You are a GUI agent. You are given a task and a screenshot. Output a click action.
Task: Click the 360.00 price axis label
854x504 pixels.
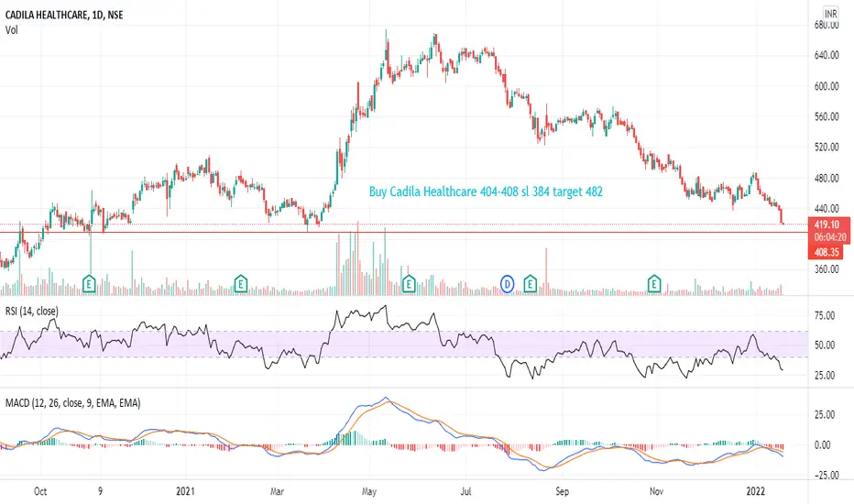click(827, 269)
